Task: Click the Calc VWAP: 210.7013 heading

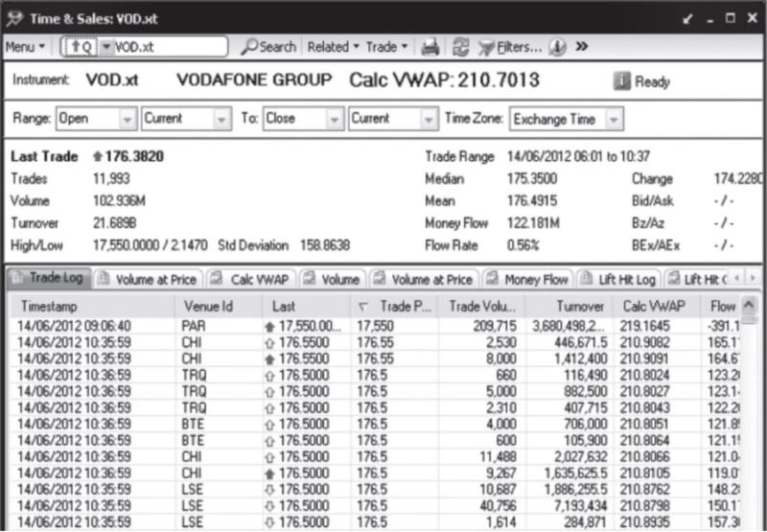Action: pos(444,81)
